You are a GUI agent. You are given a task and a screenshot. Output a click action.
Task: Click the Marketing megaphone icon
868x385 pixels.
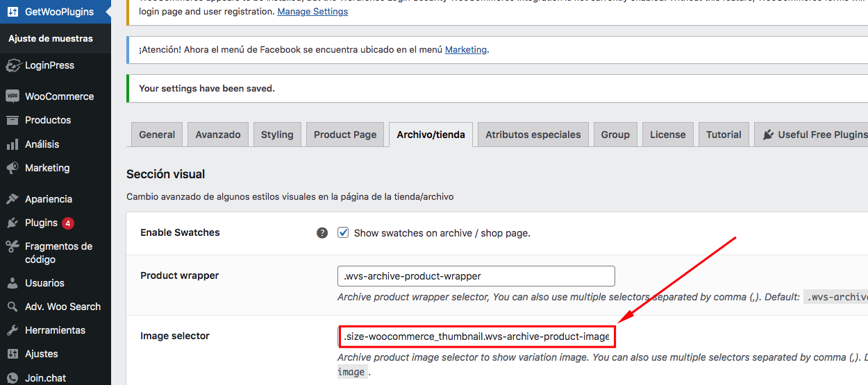tap(12, 168)
